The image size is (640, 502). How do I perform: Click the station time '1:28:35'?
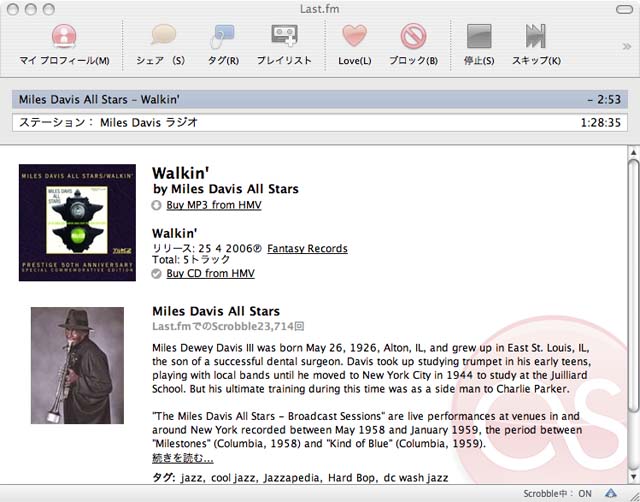coord(601,123)
